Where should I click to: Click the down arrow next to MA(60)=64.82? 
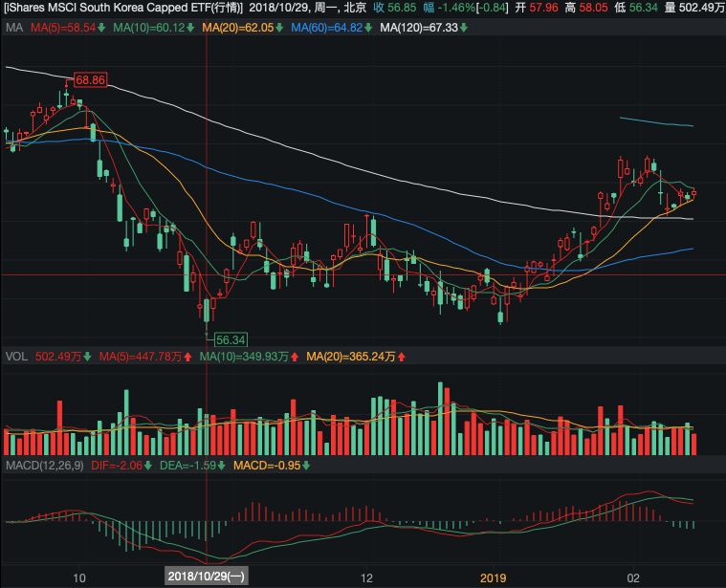point(368,28)
